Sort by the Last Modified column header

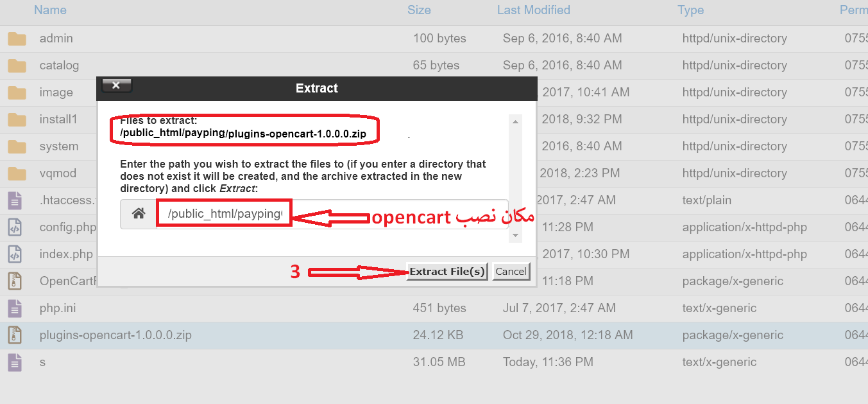tap(534, 10)
